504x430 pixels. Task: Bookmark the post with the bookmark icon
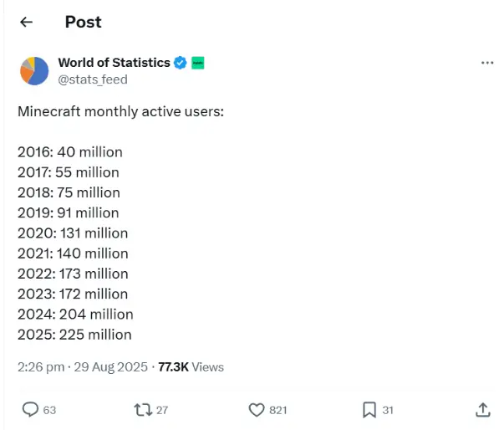coord(369,409)
